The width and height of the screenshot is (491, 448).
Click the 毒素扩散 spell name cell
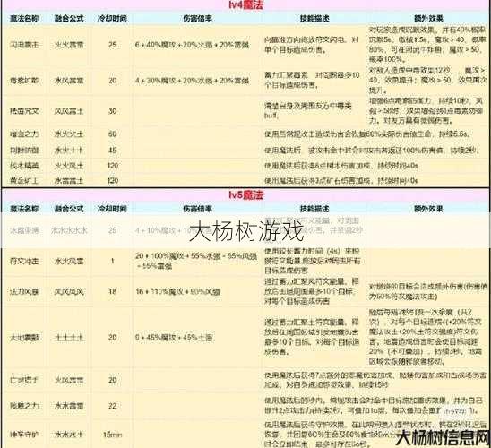pos(24,81)
